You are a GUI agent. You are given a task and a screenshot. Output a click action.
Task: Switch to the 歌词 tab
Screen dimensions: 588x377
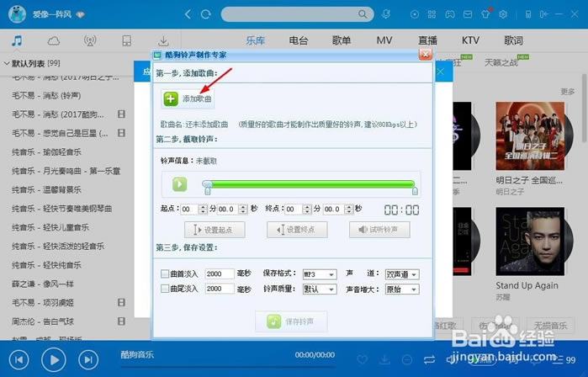[513, 40]
